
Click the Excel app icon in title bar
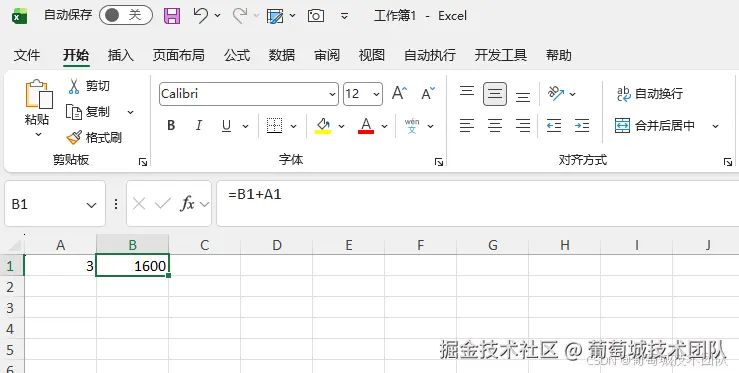point(19,16)
